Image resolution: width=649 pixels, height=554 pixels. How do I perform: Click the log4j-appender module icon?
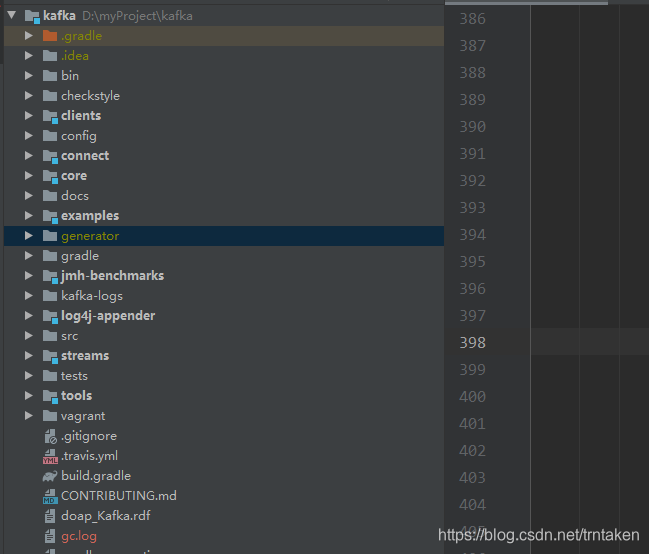pos(50,316)
